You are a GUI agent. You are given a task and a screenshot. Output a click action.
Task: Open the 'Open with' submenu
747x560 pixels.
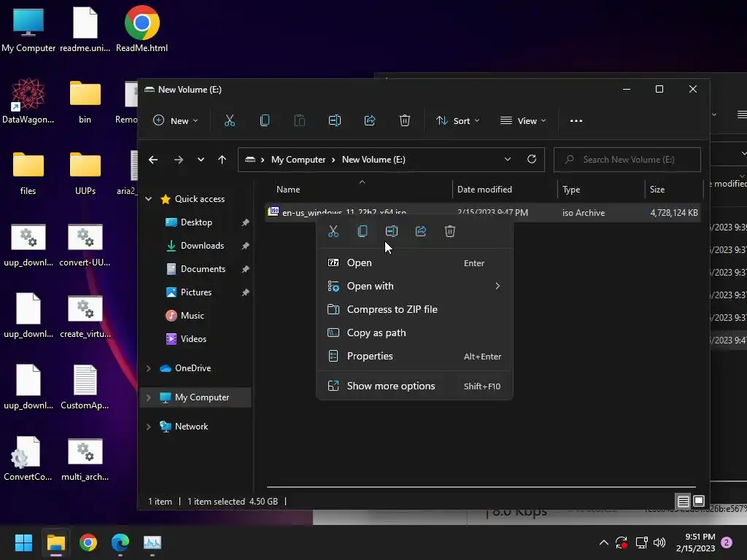coord(414,286)
